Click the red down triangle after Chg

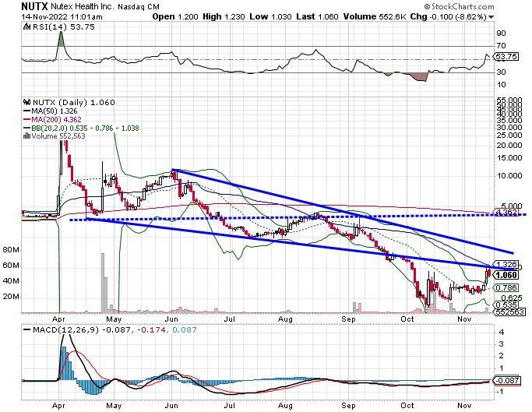[491, 17]
